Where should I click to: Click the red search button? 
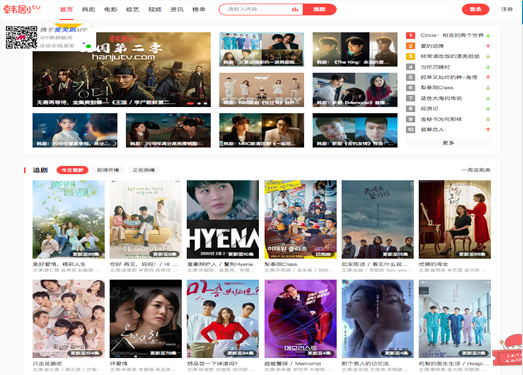tap(320, 9)
